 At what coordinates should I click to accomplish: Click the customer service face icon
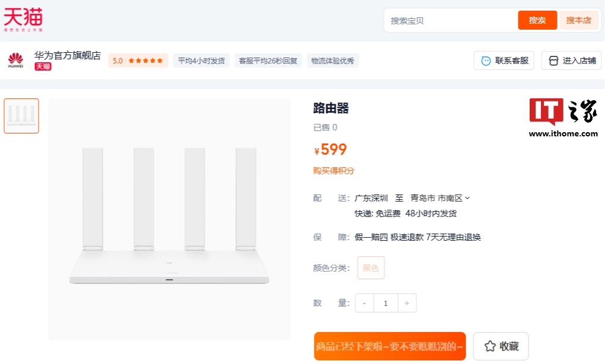486,60
